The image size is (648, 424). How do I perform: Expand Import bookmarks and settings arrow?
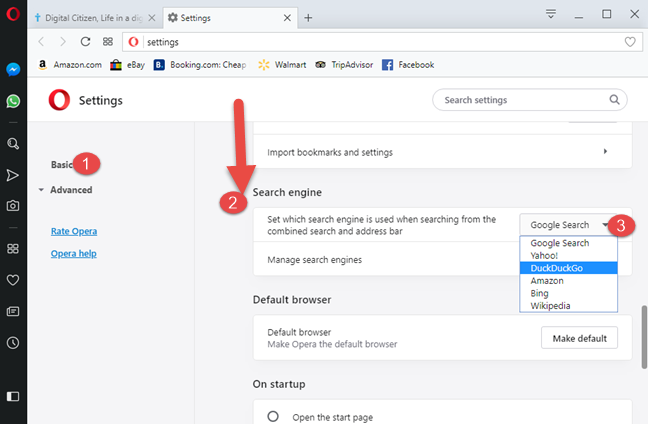[x=605, y=151]
